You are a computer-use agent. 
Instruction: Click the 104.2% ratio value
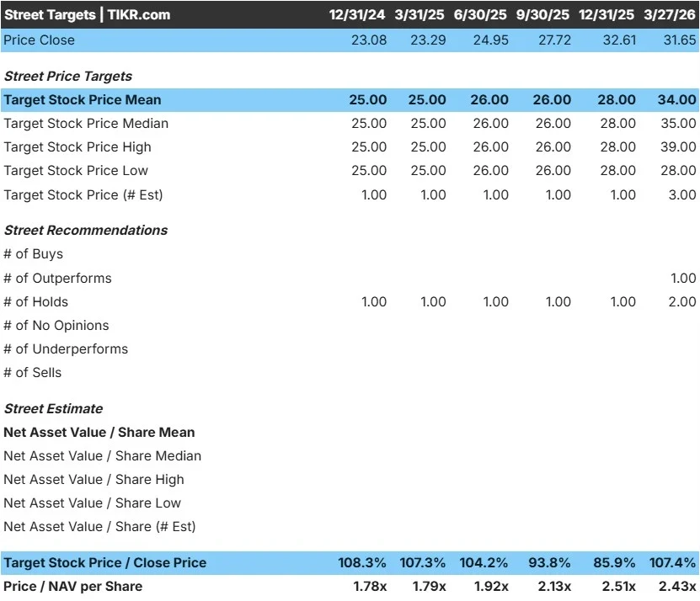(484, 563)
